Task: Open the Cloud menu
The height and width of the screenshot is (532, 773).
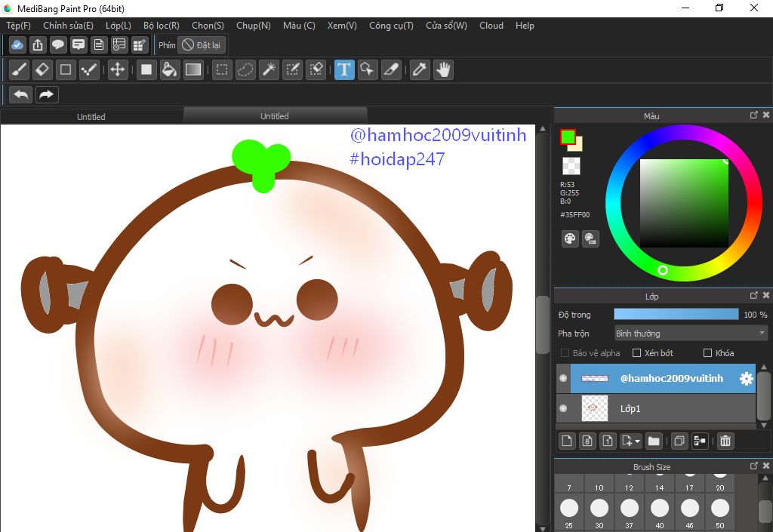Action: [x=491, y=26]
